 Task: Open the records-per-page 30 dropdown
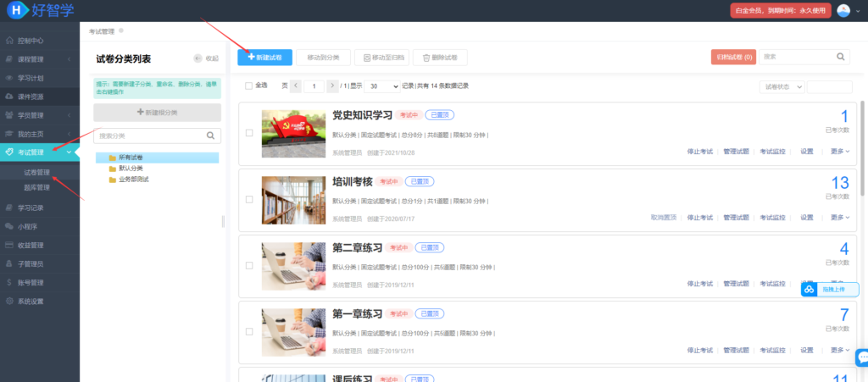pos(384,86)
